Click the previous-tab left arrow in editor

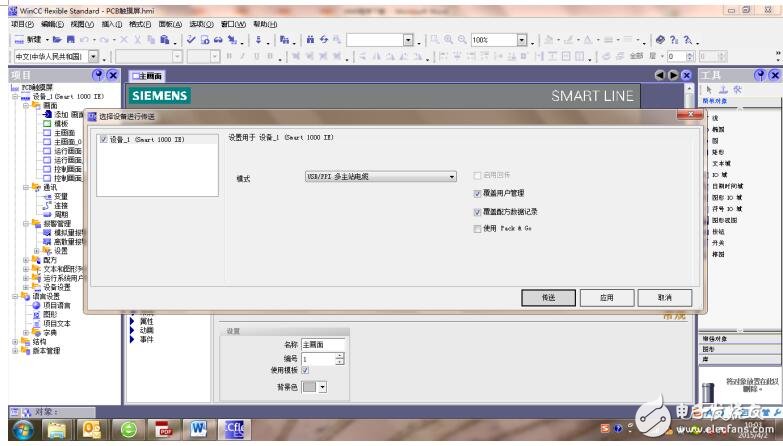(x=660, y=75)
